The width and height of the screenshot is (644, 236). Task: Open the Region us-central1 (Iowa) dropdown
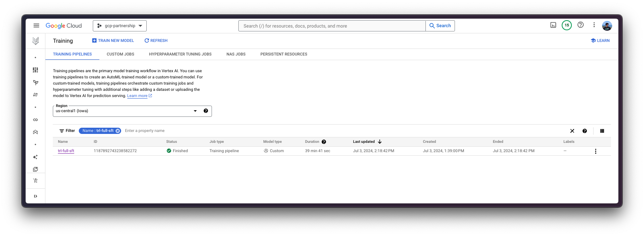point(132,111)
